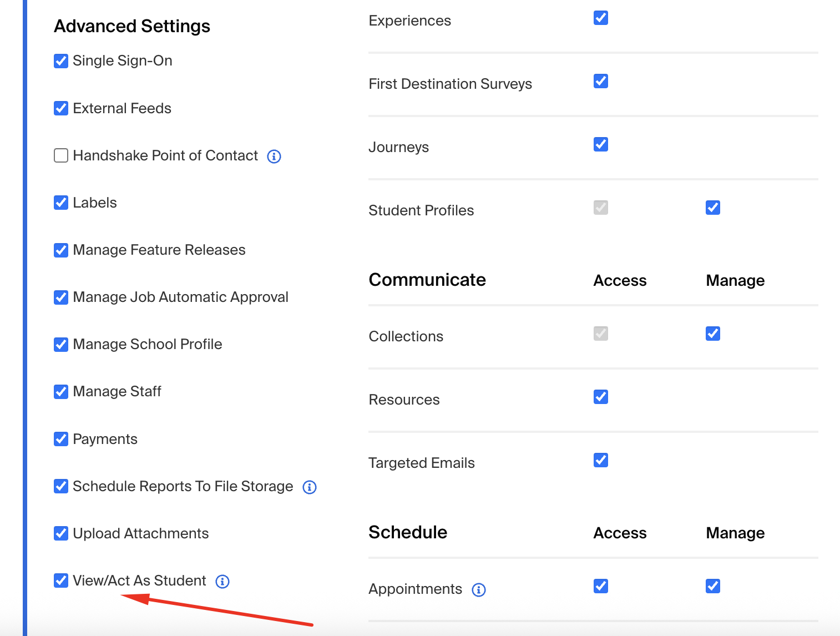Image resolution: width=840 pixels, height=636 pixels.
Task: Uncheck the Experiences access checkbox
Action: point(601,18)
